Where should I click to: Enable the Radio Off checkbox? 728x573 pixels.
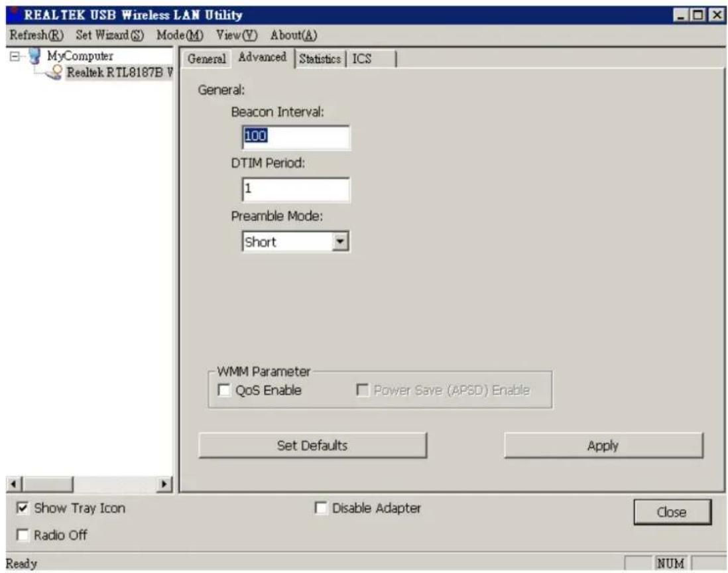point(23,535)
